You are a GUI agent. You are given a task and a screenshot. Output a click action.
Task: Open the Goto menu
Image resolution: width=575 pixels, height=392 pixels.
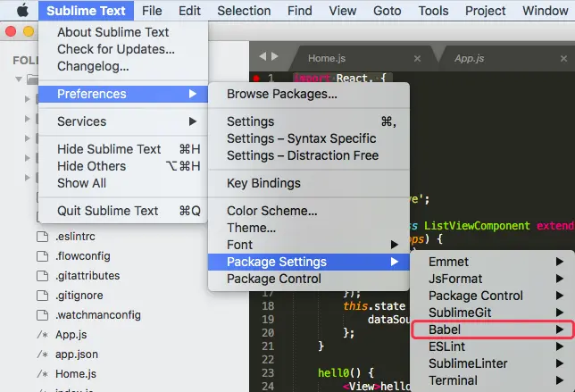387,11
